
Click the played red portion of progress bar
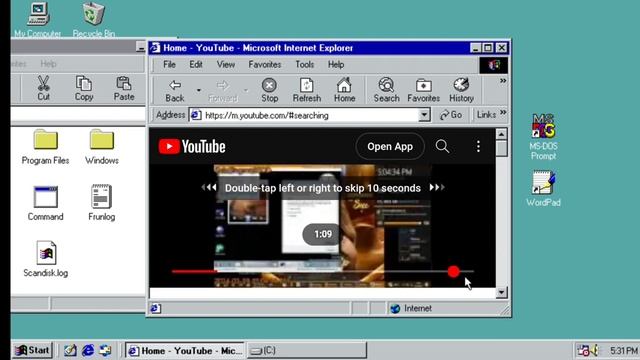(194, 271)
